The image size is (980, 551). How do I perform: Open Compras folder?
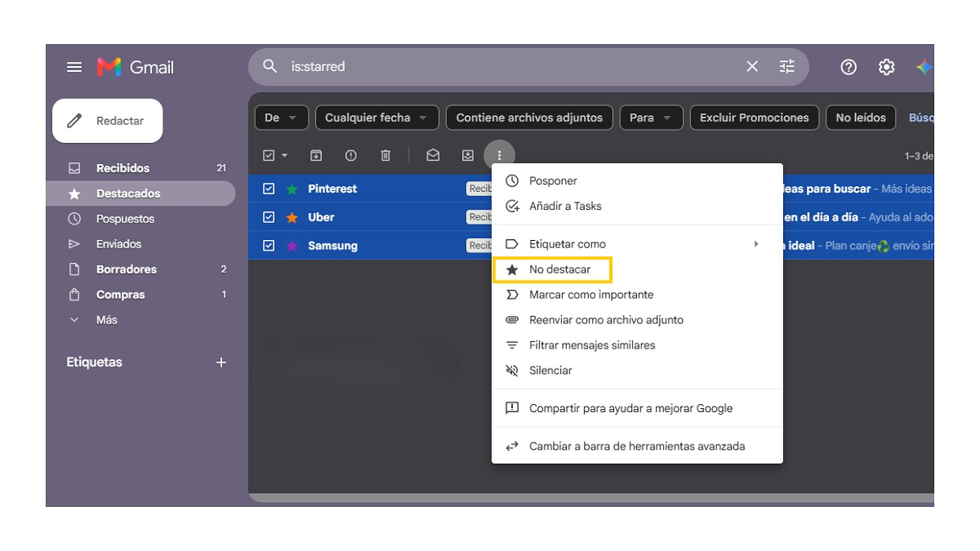coord(140,295)
